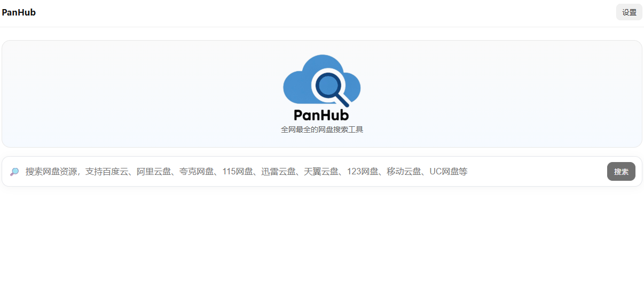Click the UC网盘等 text in search placeholder
Screen dimensions: 644x284
(449, 172)
